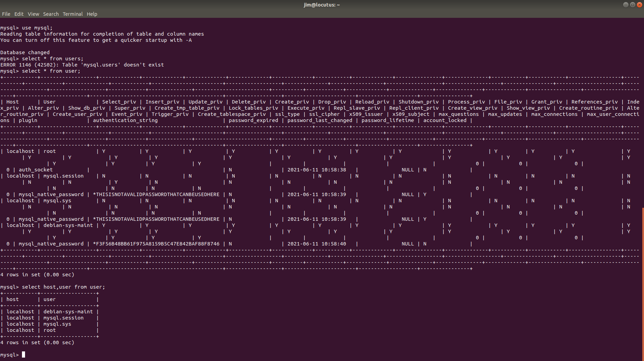Click the word debian-sys-maint in the results table

coord(68,311)
